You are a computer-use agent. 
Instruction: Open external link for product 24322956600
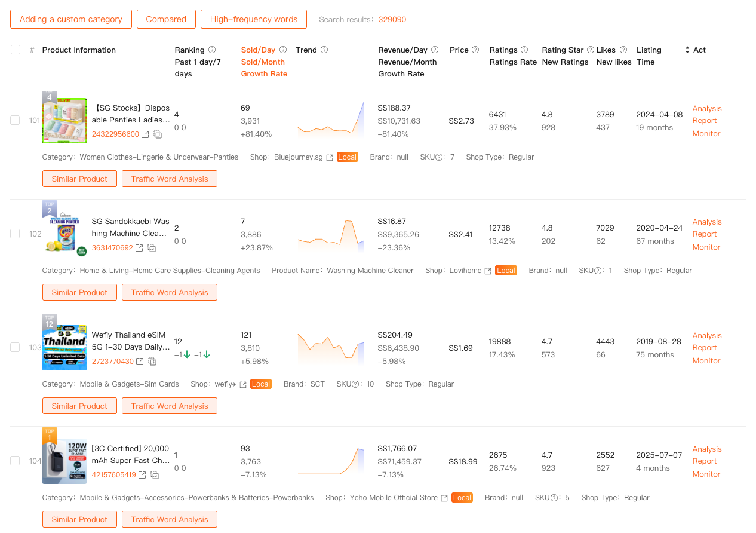[x=145, y=134]
